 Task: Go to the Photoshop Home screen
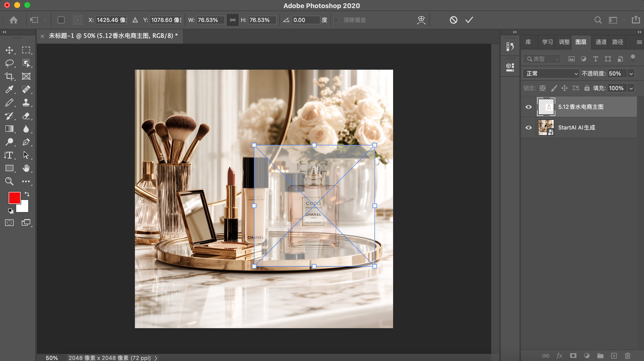[x=14, y=20]
